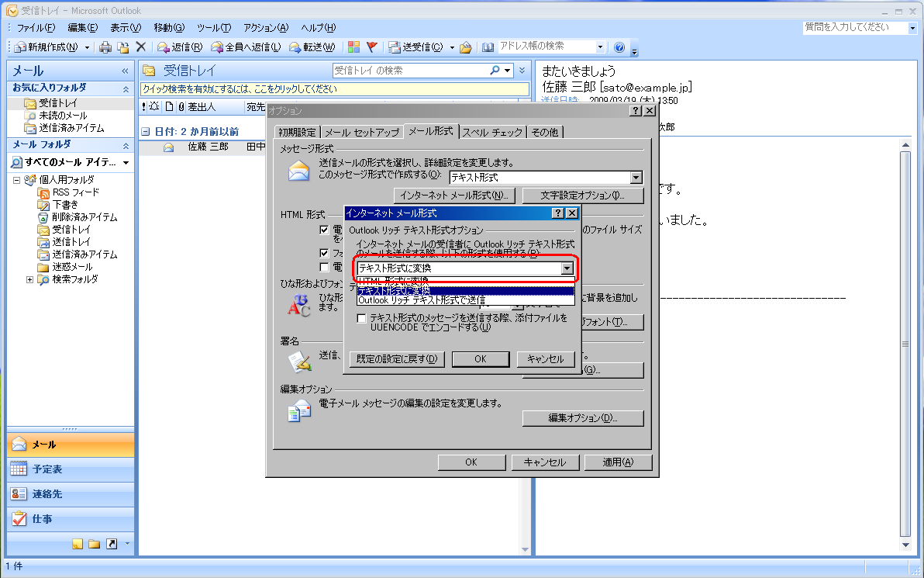This screenshot has width=924, height=578.
Task: Click the Notes icon in navigation bottom
Action: coord(78,544)
